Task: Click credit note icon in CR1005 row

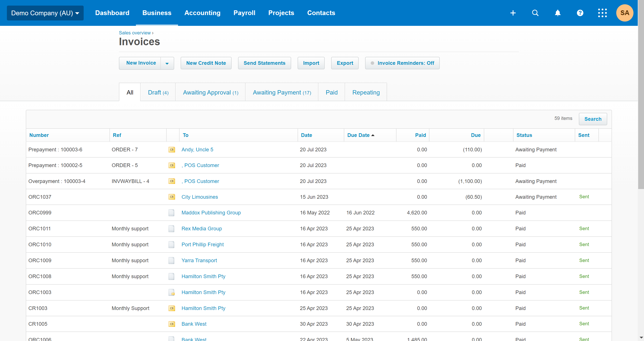Action: click(x=172, y=324)
